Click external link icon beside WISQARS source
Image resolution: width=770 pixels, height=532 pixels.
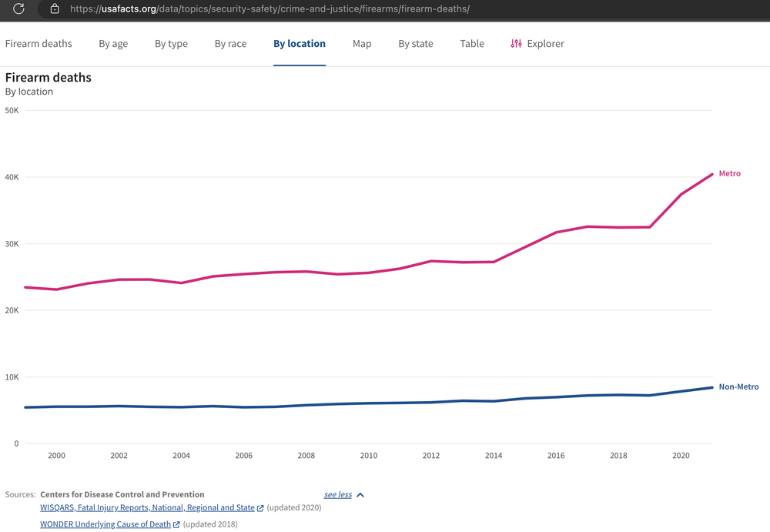260,508
